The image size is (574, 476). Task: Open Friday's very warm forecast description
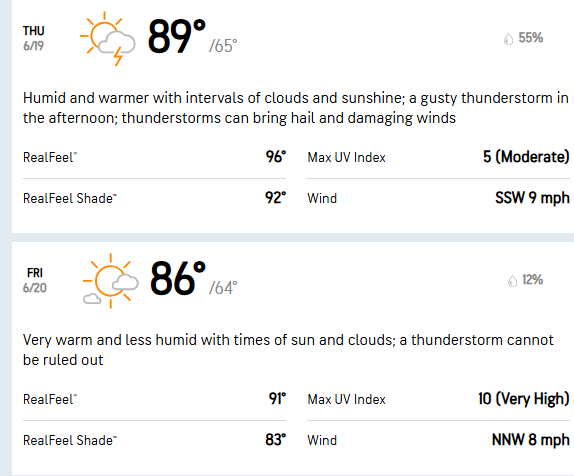[x=288, y=350]
